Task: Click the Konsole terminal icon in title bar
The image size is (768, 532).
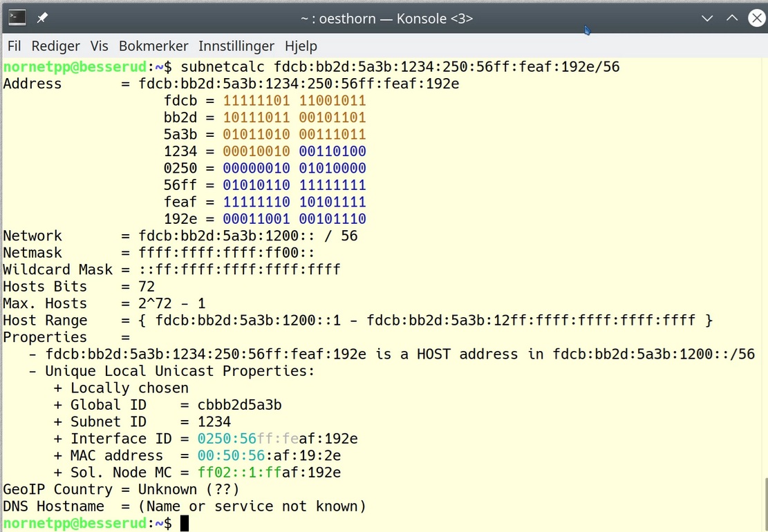Action: [17, 18]
